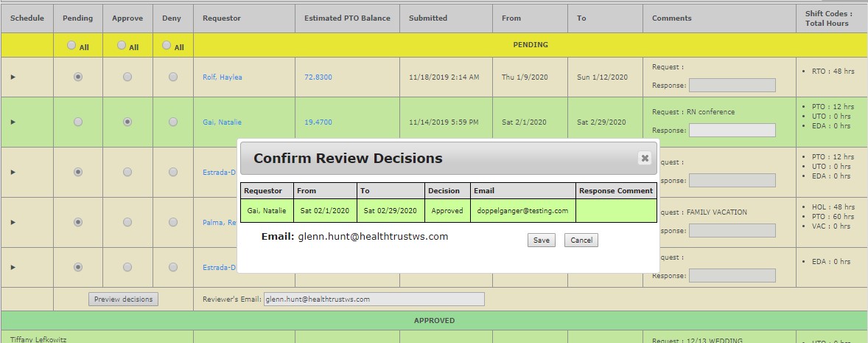Image resolution: width=868 pixels, height=343 pixels.
Task: Cancel the review decisions dialog
Action: (x=581, y=240)
